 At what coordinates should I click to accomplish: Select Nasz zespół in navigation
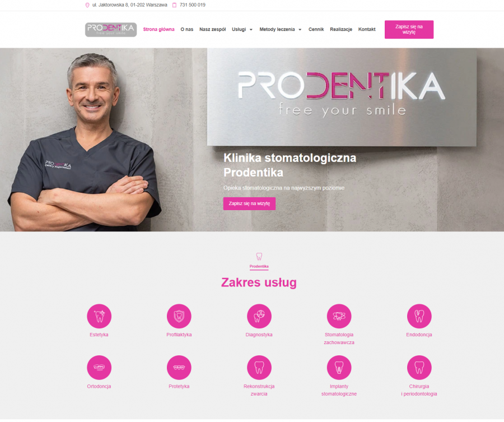click(212, 29)
